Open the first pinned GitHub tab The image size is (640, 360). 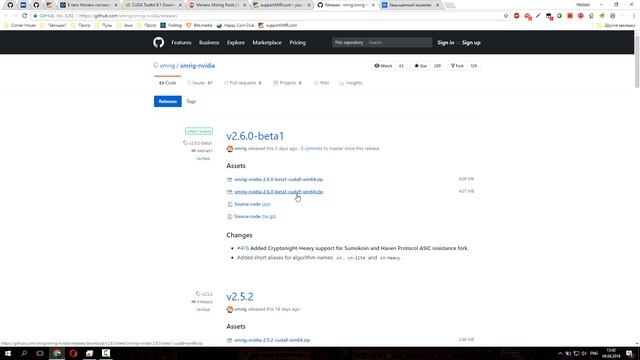pyautogui.click(x=10, y=5)
